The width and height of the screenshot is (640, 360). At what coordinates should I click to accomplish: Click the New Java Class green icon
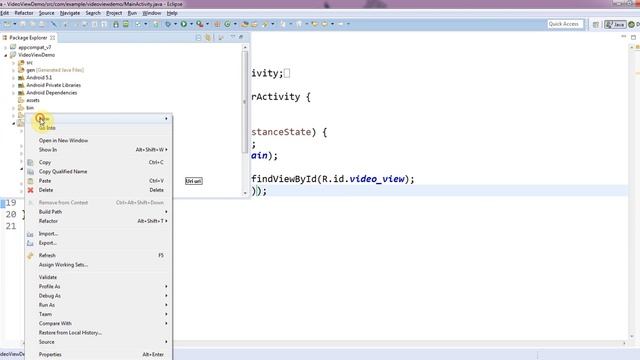click(x=228, y=24)
